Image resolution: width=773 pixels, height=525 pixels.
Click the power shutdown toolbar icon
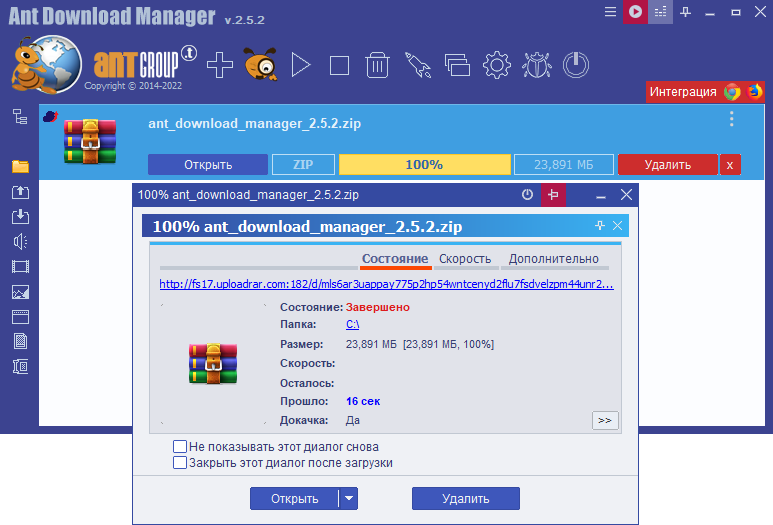pyautogui.click(x=576, y=65)
